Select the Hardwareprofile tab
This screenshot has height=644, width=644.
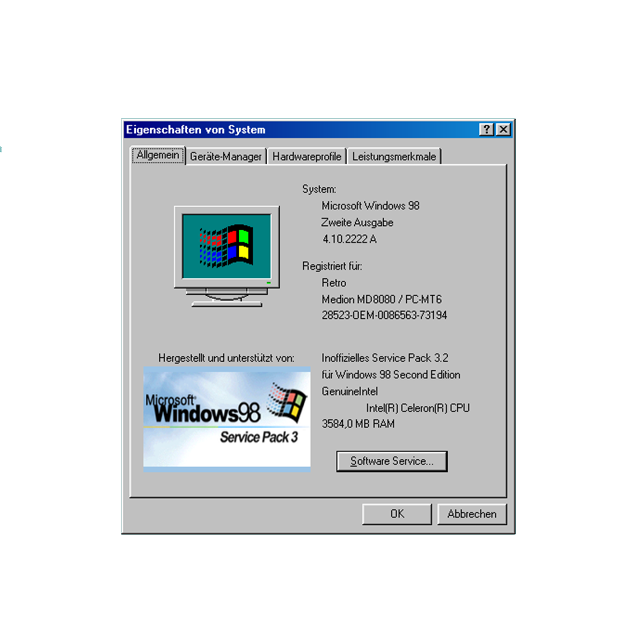click(x=306, y=157)
